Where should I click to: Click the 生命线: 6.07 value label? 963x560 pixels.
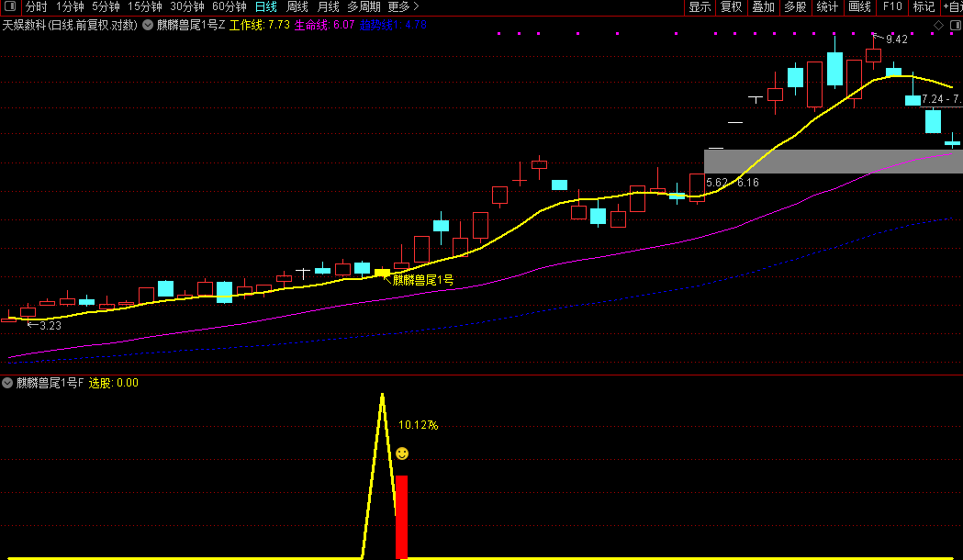point(324,25)
